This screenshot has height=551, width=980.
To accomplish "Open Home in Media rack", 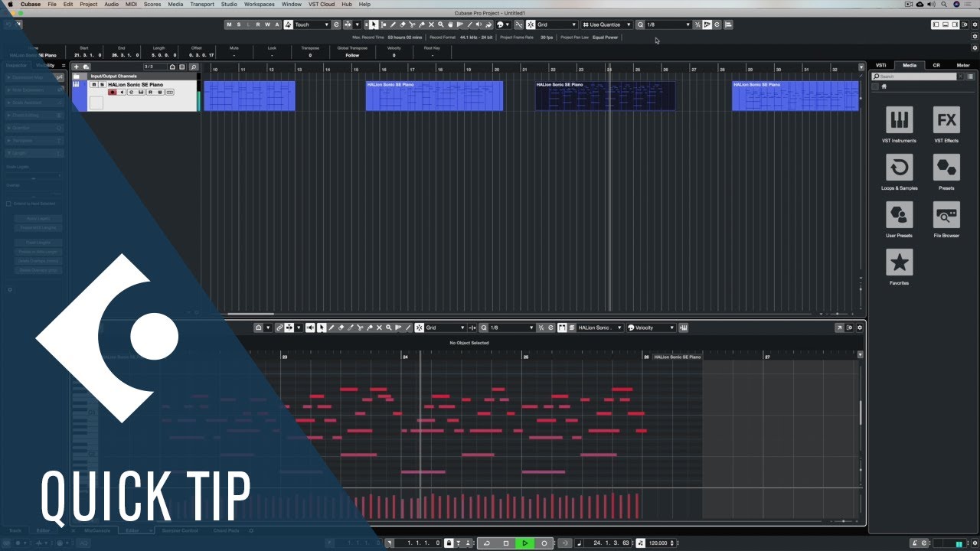I will pos(884,86).
